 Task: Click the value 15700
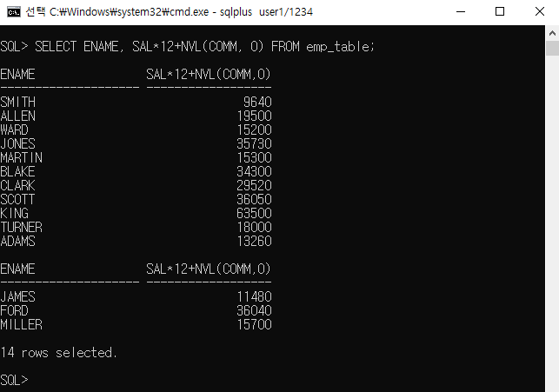[x=254, y=325]
